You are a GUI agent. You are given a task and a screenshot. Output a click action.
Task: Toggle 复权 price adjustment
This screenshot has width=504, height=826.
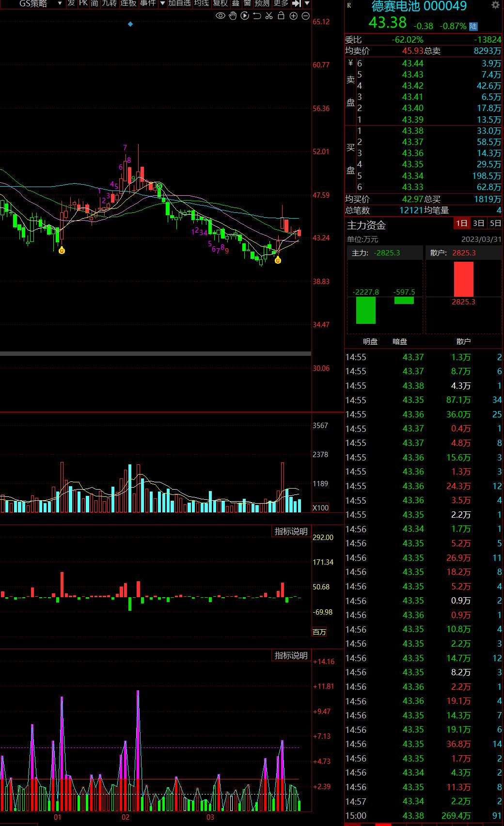[220, 3]
